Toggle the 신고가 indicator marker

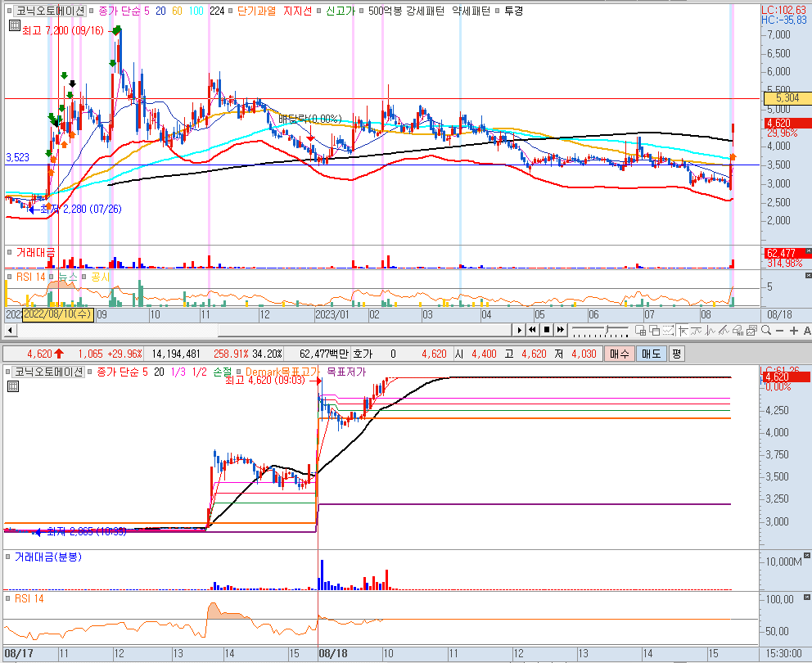click(x=320, y=11)
